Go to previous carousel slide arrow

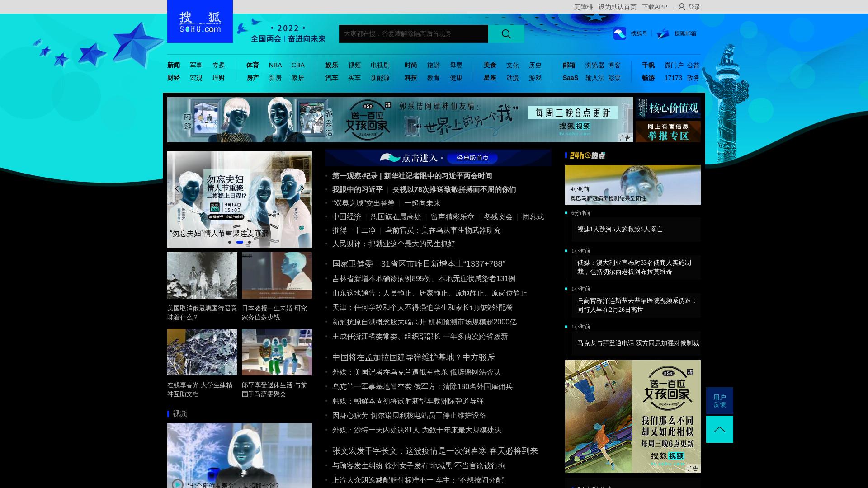(177, 188)
